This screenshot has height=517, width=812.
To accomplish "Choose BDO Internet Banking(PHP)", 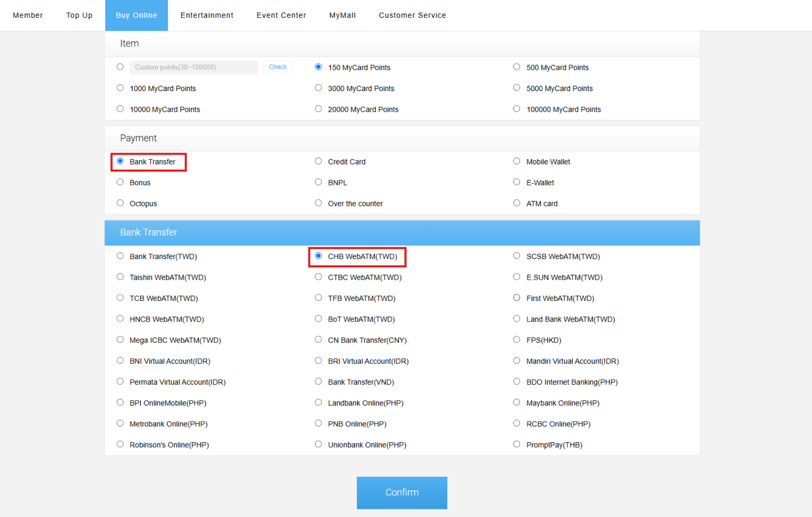I will [x=517, y=382].
